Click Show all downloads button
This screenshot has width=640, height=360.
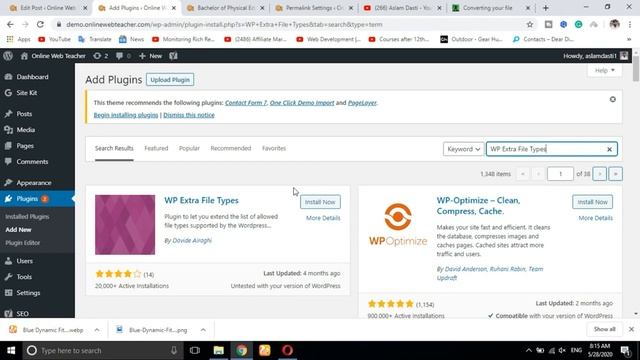604,329
